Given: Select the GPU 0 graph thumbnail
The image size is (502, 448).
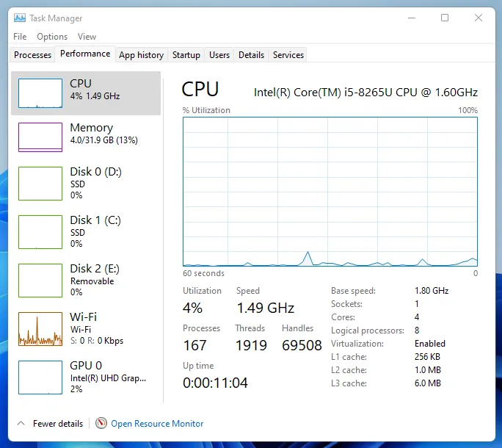Looking at the screenshot, I should click(x=40, y=377).
